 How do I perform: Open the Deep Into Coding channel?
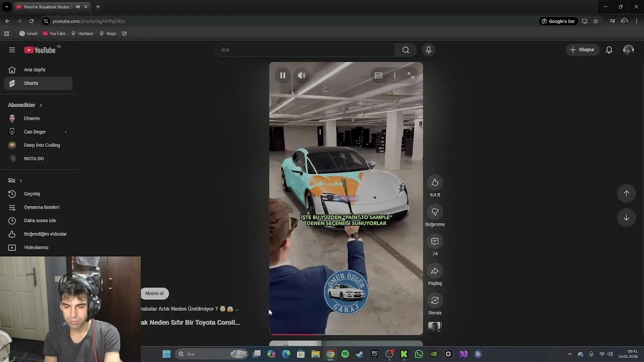tap(38, 145)
